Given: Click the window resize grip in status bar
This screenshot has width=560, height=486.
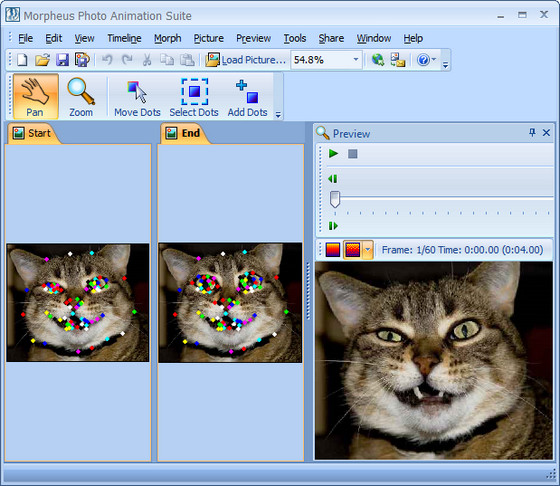Looking at the screenshot, I should (x=551, y=475).
